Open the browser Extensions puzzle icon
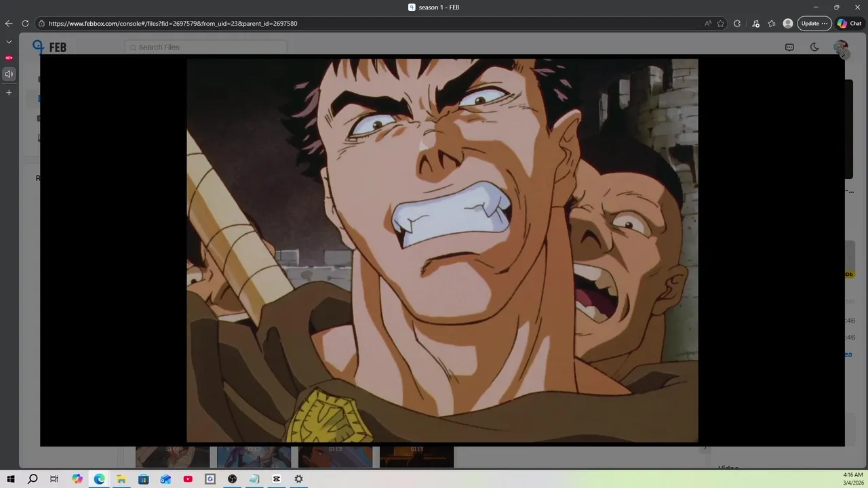This screenshot has width=868, height=488. point(737,23)
